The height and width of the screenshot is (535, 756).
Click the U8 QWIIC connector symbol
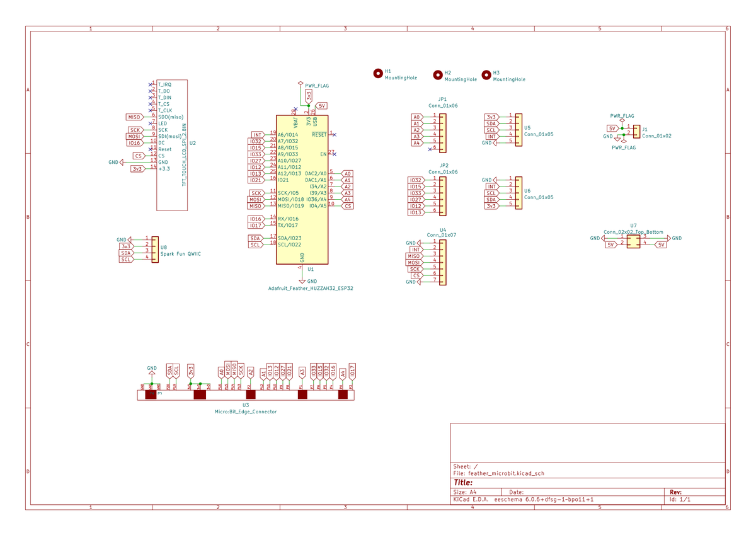point(155,249)
